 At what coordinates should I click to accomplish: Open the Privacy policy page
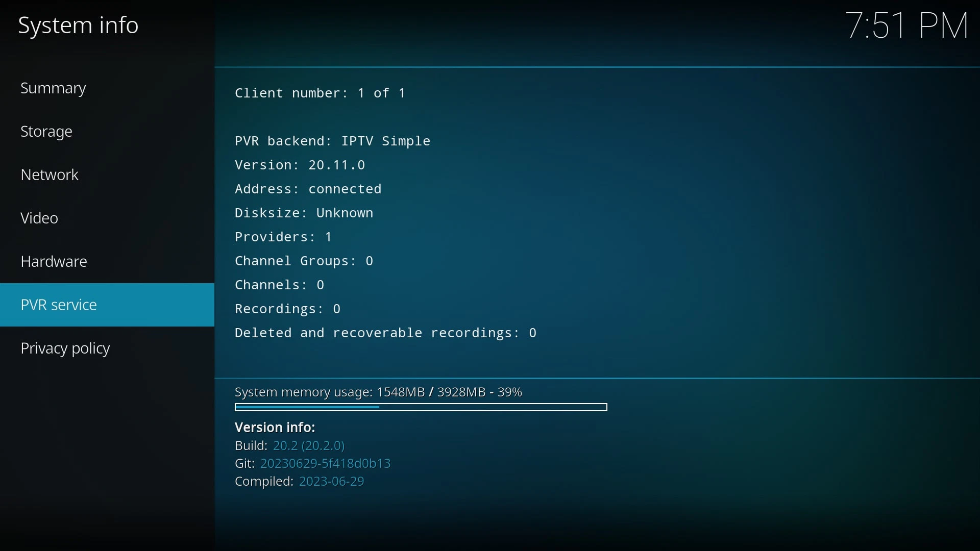point(107,348)
